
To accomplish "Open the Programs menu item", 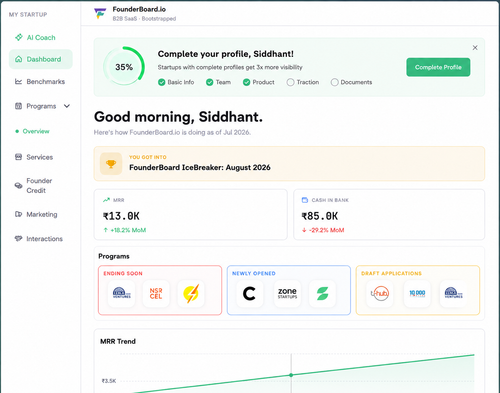I will 41,106.
